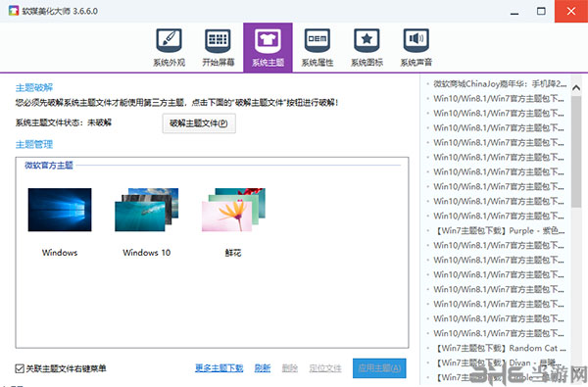The image size is (588, 387).
Task: Toggle 关联主题文件右键菜单 checkbox
Action: click(20, 368)
